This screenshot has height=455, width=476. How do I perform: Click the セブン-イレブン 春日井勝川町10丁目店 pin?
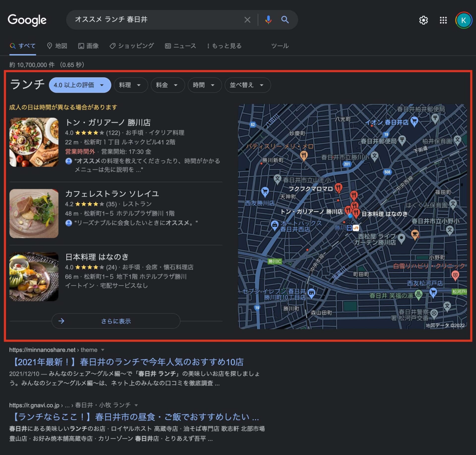click(311, 294)
